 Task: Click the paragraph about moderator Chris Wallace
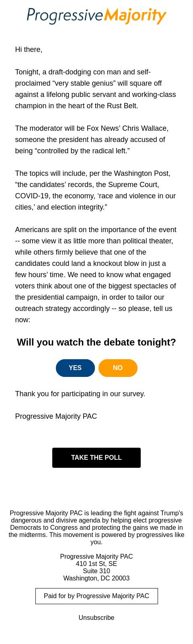(92, 140)
